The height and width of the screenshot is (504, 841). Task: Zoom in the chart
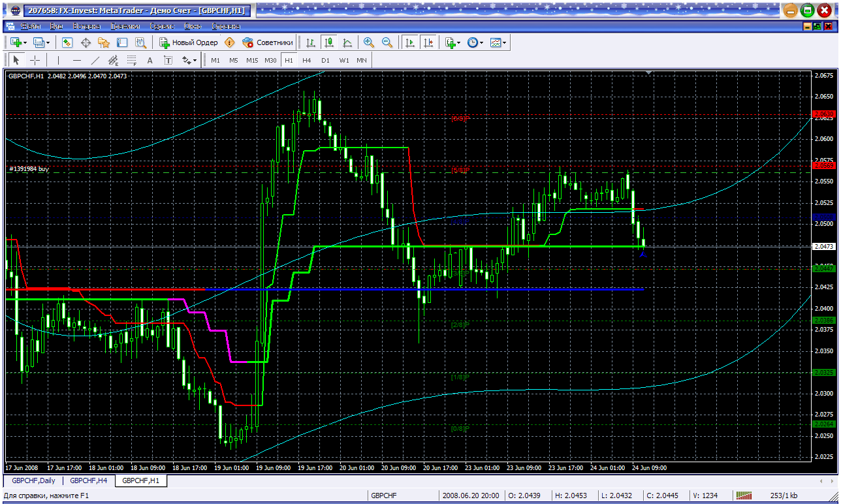(x=369, y=42)
